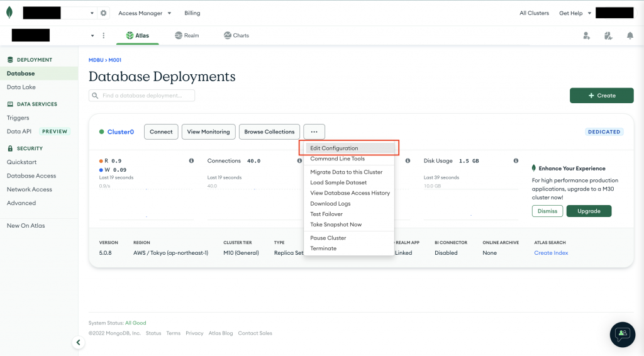Image resolution: width=644 pixels, height=356 pixels.
Task: Open the Cluster0 link
Action: coord(121,132)
